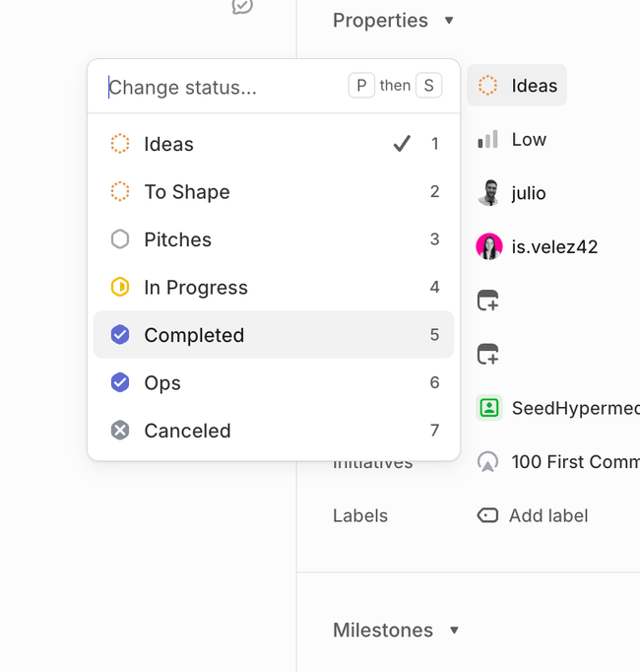The height and width of the screenshot is (672, 640).
Task: Click the Ops checkmark status icon
Action: (120, 383)
